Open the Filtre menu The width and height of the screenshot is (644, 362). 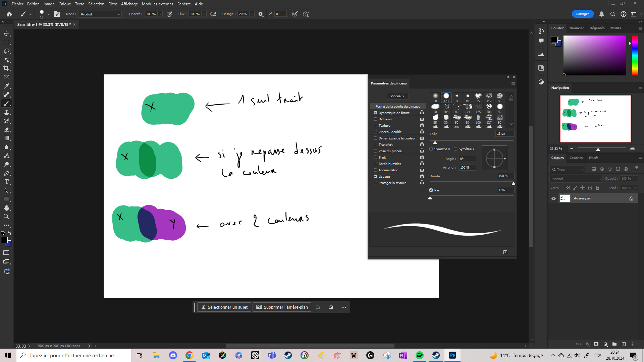coord(112,4)
